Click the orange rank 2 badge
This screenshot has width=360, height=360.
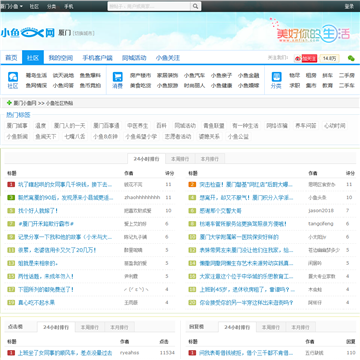coord(192,184)
